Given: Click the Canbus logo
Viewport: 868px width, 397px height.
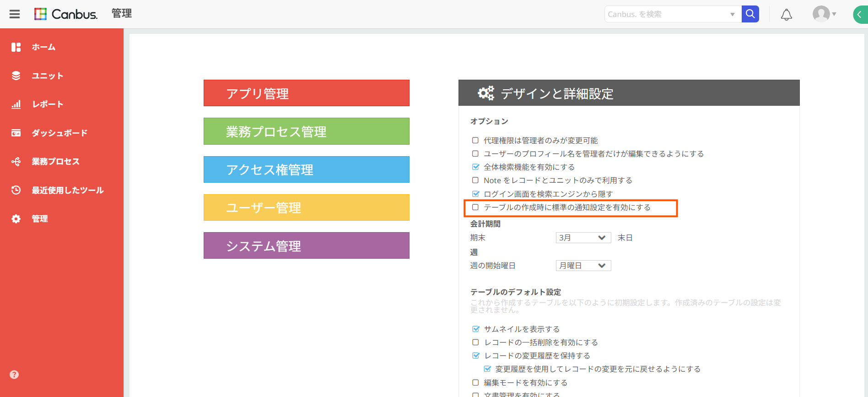Looking at the screenshot, I should click(x=66, y=14).
